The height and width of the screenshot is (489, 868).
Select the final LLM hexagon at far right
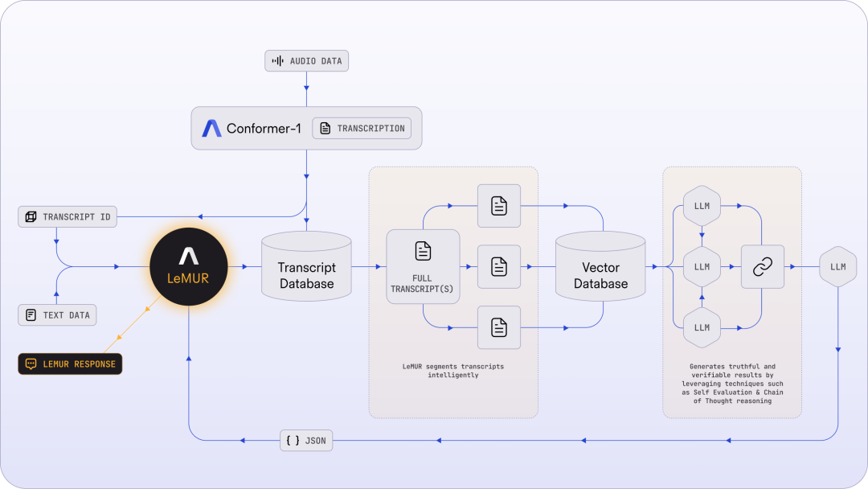(838, 266)
